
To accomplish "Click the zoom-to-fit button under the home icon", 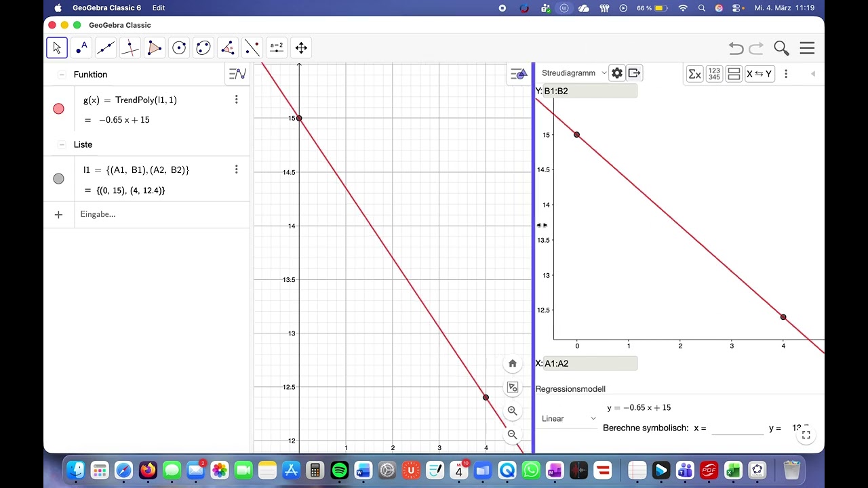I will pos(513,388).
